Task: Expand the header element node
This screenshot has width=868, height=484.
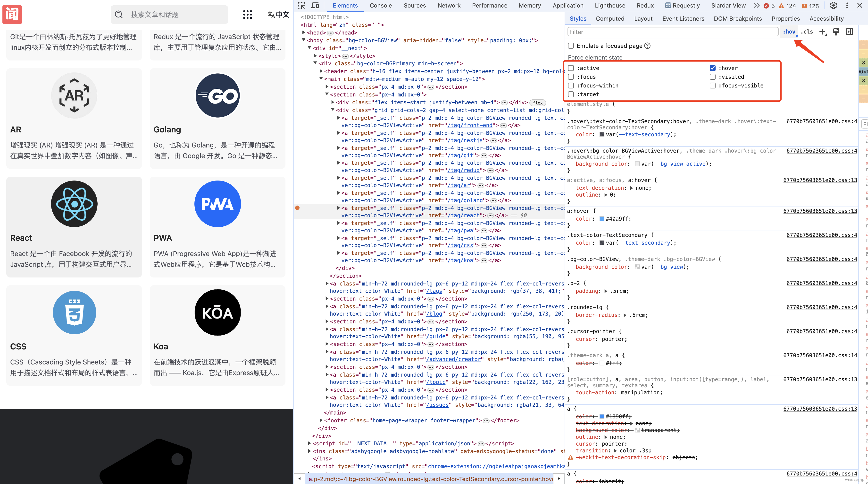Action: tap(321, 71)
